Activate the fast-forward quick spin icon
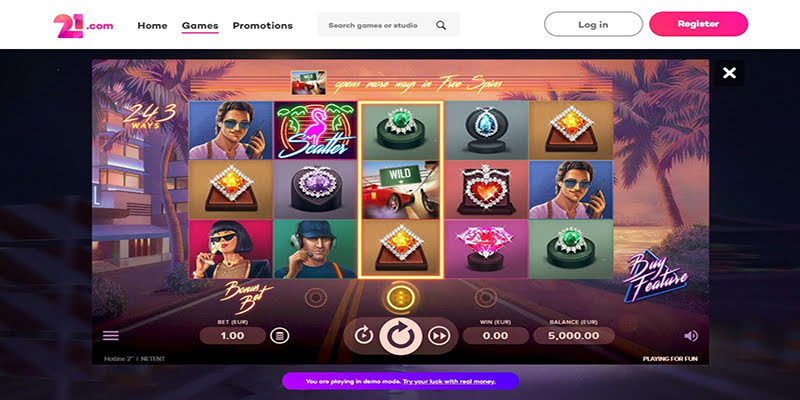 tap(439, 336)
